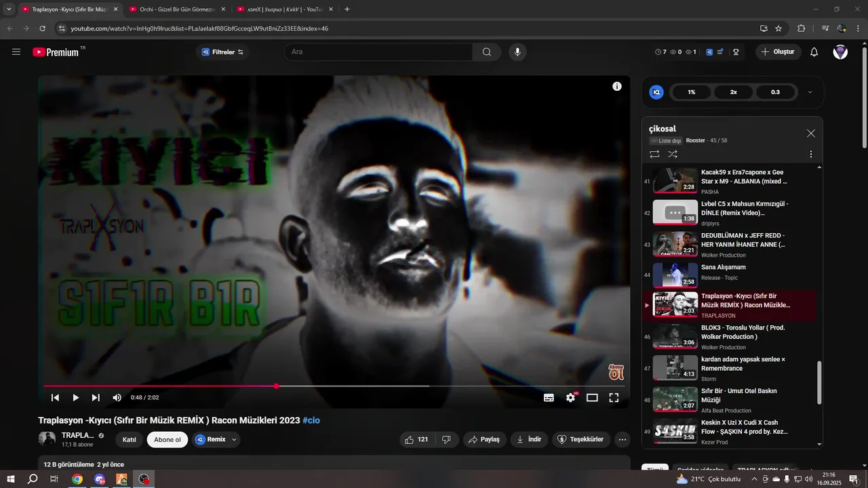Toggle theater mode view
This screenshot has width=868, height=488.
coord(592,398)
